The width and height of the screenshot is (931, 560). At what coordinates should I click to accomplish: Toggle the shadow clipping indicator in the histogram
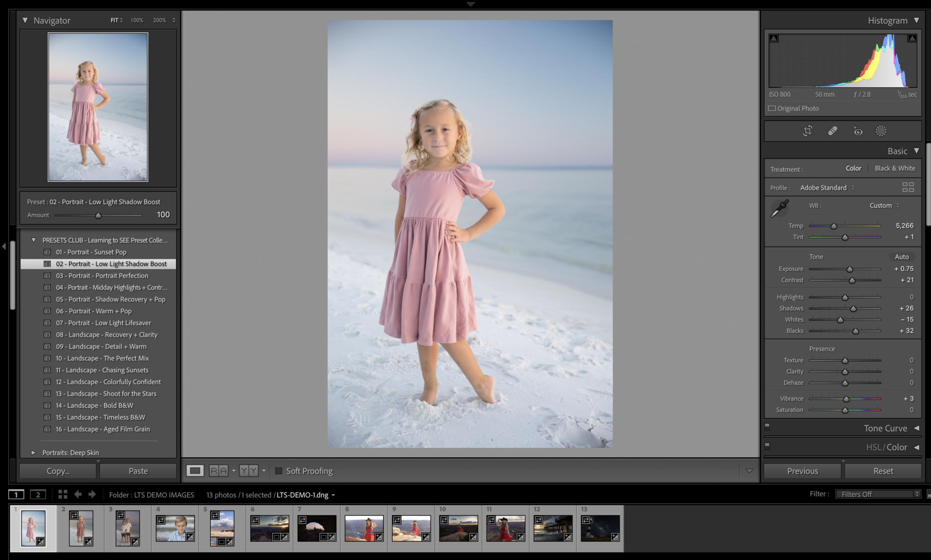774,39
